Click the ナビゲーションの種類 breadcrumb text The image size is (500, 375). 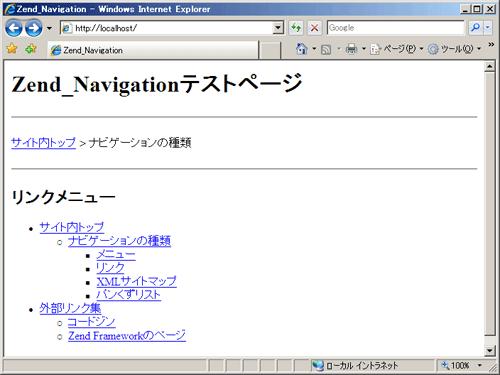click(140, 143)
